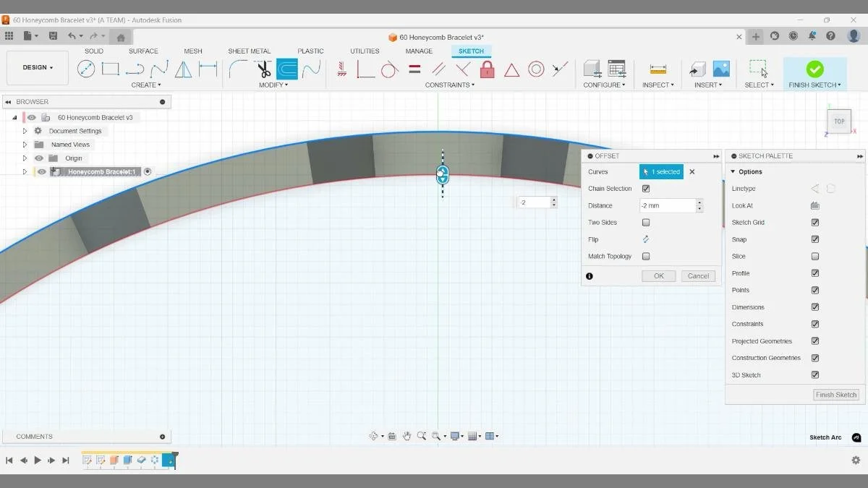Click OK to confirm the offset
The height and width of the screenshot is (488, 868).
(658, 275)
